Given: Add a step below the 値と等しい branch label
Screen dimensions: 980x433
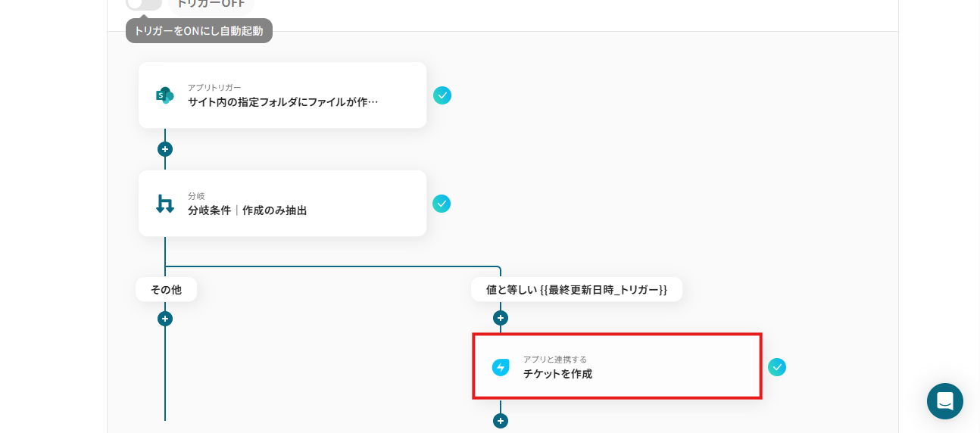Looking at the screenshot, I should click(x=501, y=319).
